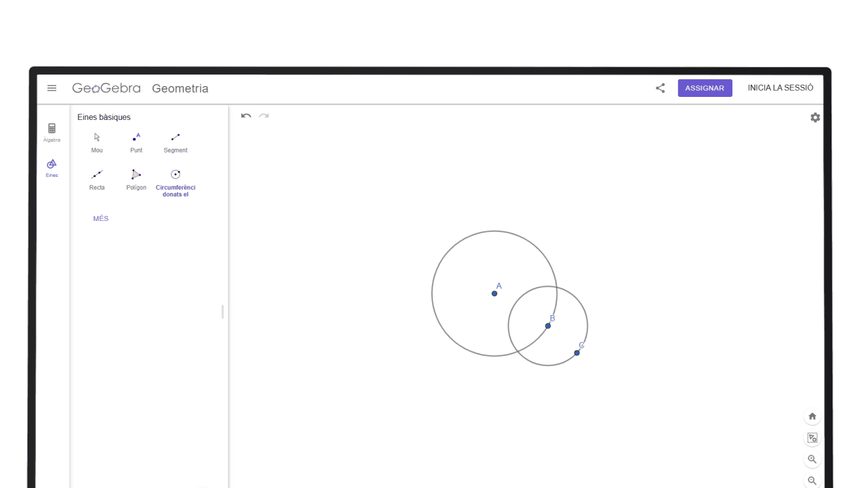Select the Polígon tool

click(x=136, y=179)
